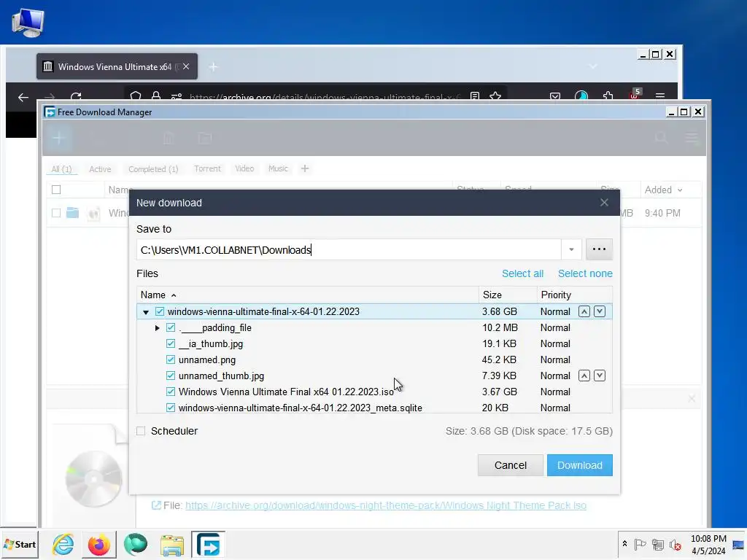Click the folder icon of download row

tap(72, 212)
